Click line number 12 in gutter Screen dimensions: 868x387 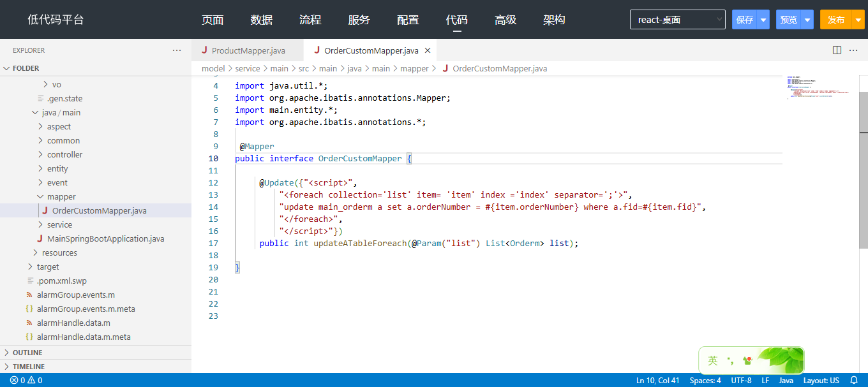(x=213, y=183)
